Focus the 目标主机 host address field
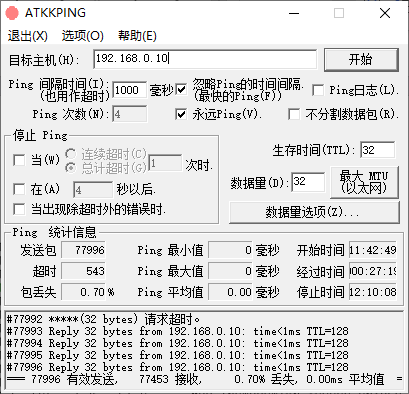 click(x=205, y=59)
